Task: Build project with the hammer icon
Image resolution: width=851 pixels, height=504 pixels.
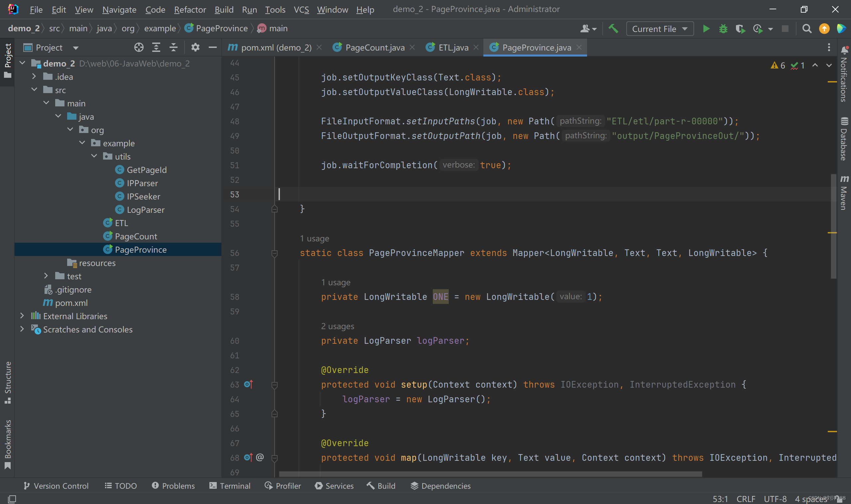Action: pos(613,29)
